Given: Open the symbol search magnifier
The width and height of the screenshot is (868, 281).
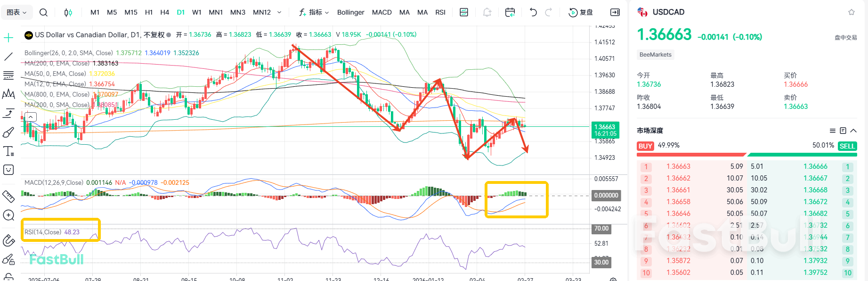Looking at the screenshot, I should point(43,12).
